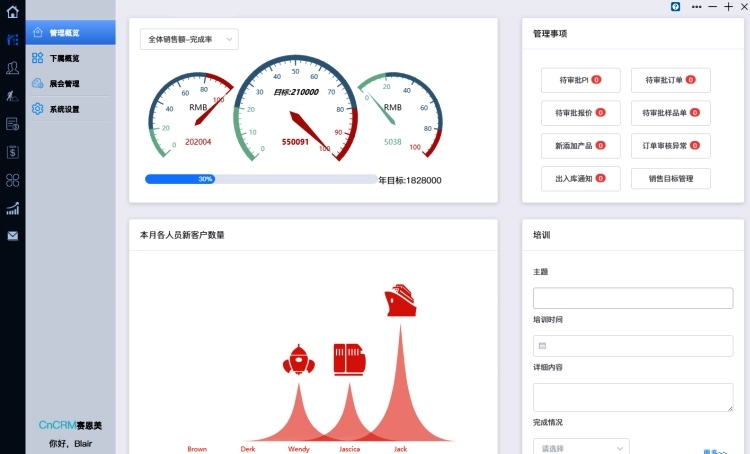750x454 pixels.
Task: Open 展会管理 in the side menu
Action: pos(70,83)
